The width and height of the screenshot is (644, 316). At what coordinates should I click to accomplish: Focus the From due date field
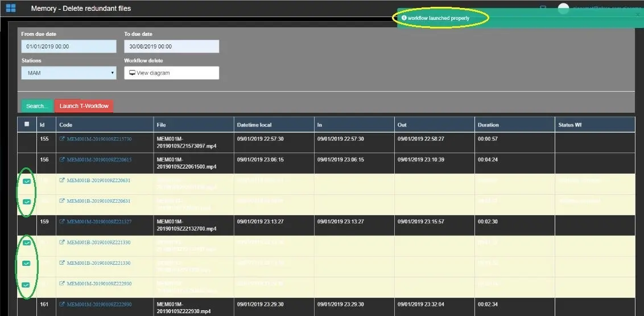69,47
